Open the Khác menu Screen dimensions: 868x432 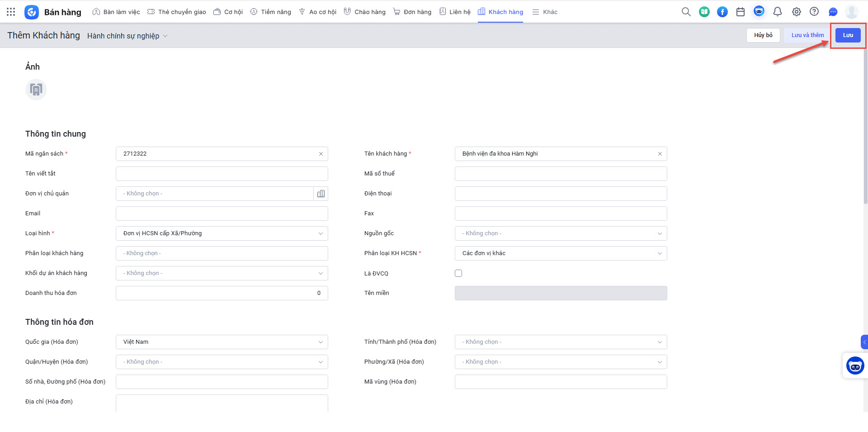[x=545, y=12]
